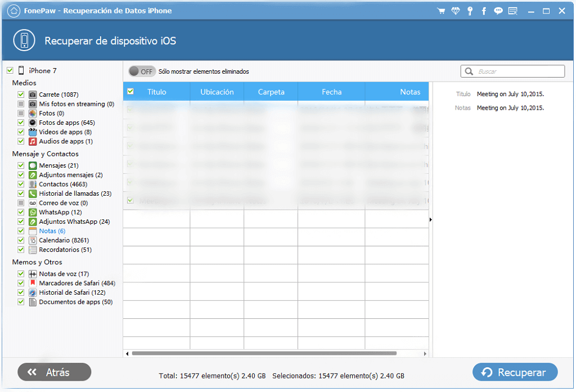Select the Audios de apps music icon
This screenshot has height=392, width=576.
click(x=33, y=141)
